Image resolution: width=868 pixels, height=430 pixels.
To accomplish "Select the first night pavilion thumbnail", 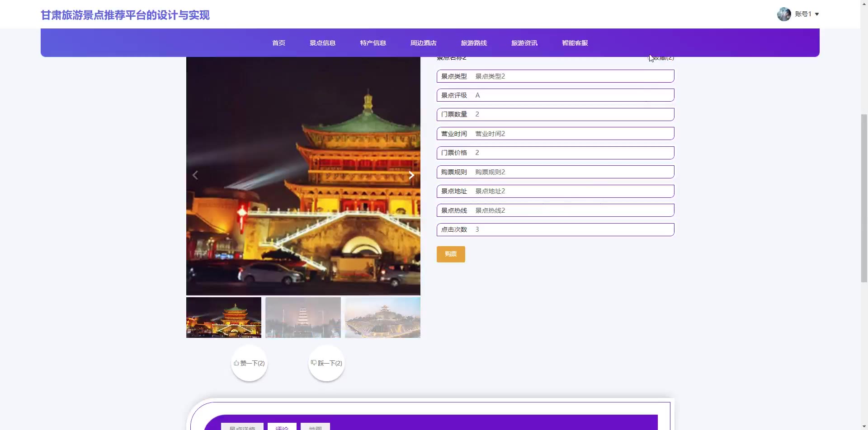I will [224, 317].
